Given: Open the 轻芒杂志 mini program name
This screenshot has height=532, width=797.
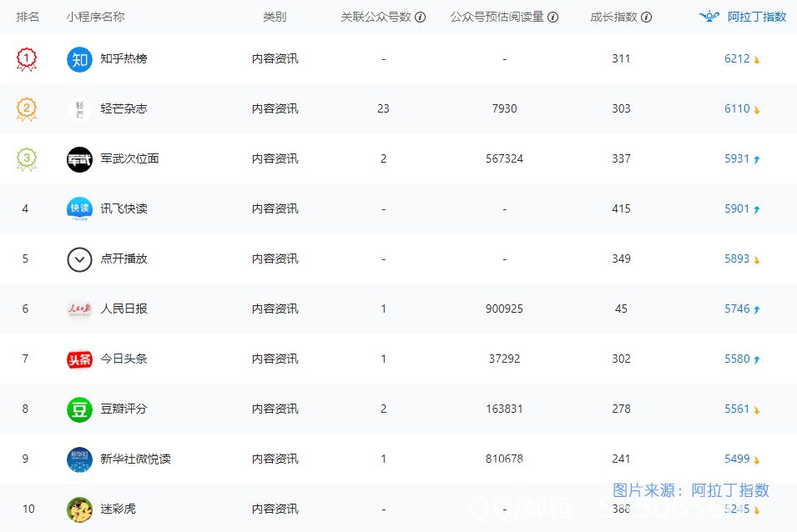Looking at the screenshot, I should [124, 108].
